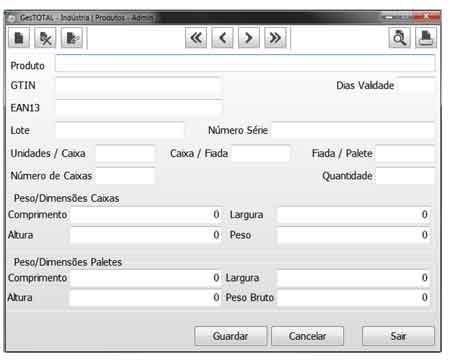The width and height of the screenshot is (450, 360).
Task: Click the Número Série label
Action: (x=238, y=130)
